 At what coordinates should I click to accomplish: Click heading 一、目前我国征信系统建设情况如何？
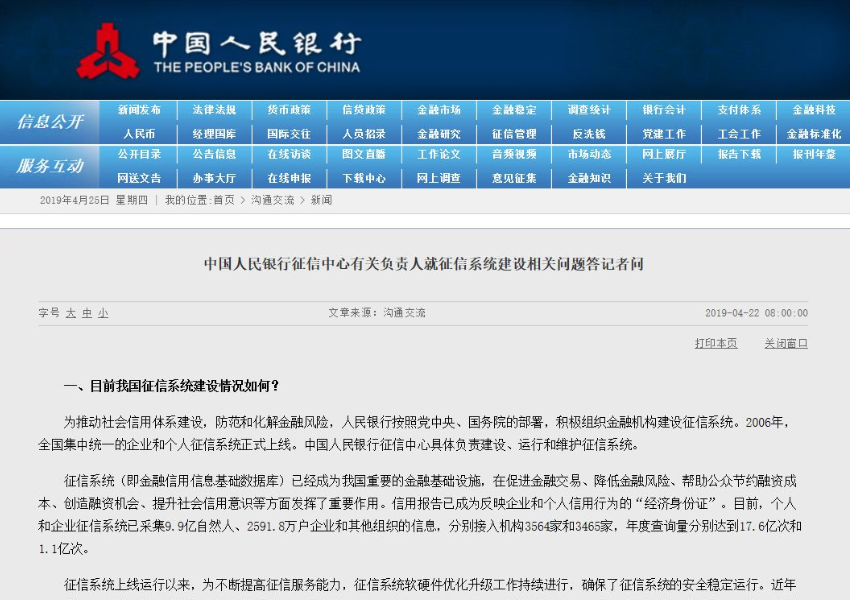[x=172, y=386]
